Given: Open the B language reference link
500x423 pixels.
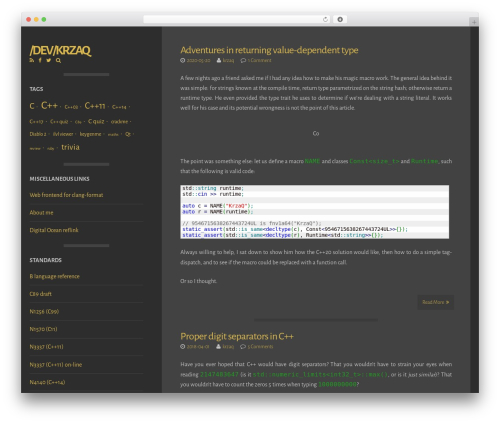Looking at the screenshot, I should pos(55,276).
